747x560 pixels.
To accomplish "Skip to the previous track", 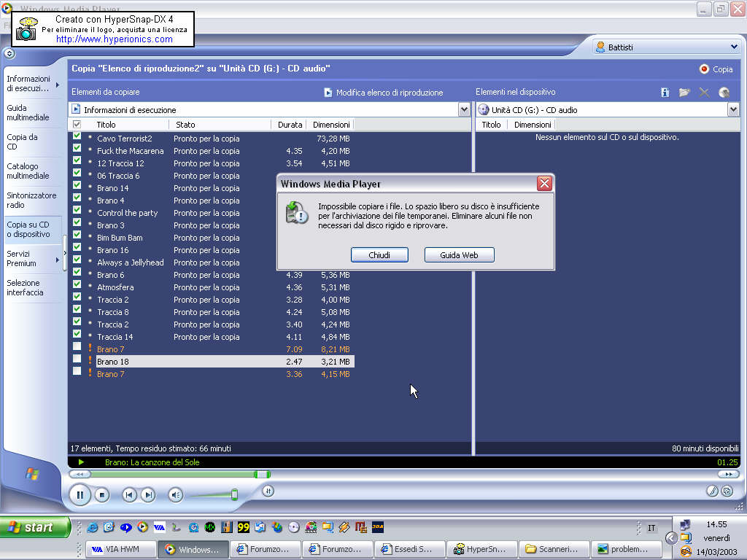I will (129, 495).
